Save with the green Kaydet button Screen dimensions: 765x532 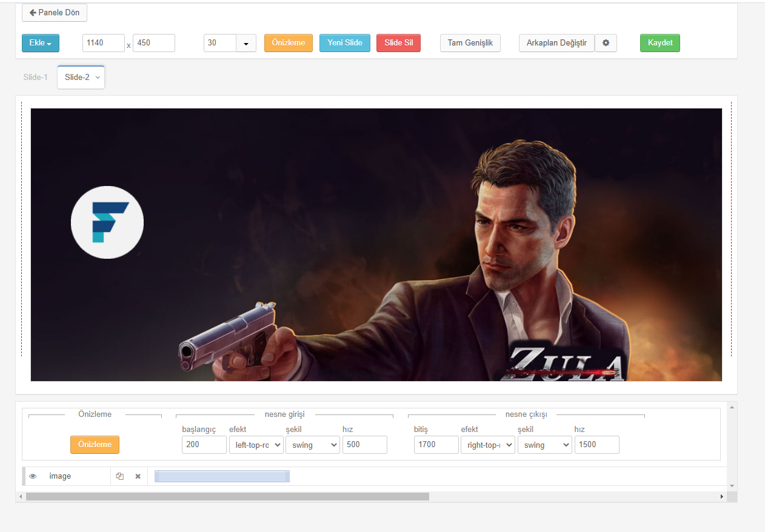tap(660, 43)
